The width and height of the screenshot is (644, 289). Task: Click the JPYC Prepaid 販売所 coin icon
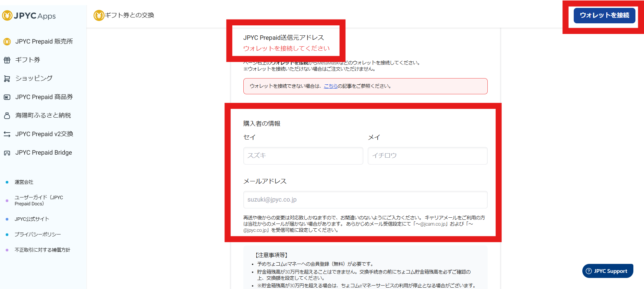(x=7, y=41)
